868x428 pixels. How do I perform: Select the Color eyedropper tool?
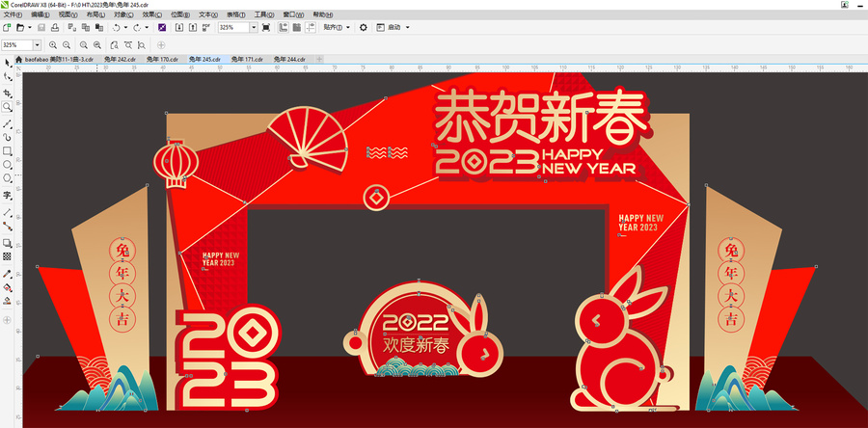click(x=7, y=274)
